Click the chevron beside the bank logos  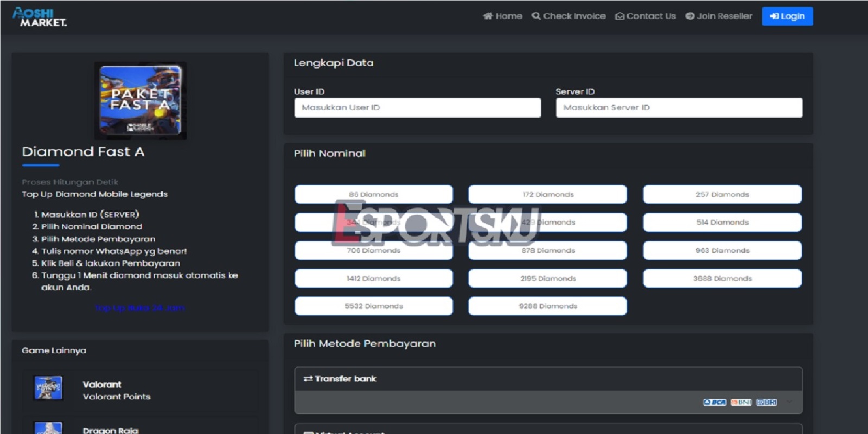789,402
